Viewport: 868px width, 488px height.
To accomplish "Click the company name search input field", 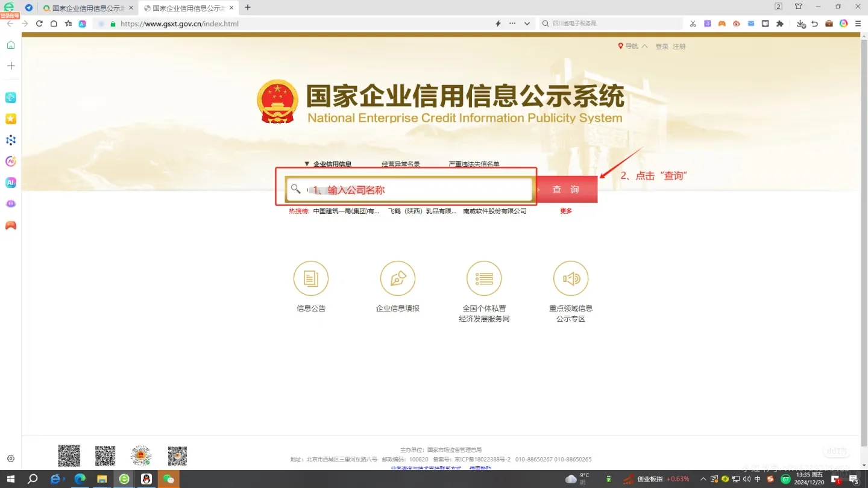I will 410,189.
